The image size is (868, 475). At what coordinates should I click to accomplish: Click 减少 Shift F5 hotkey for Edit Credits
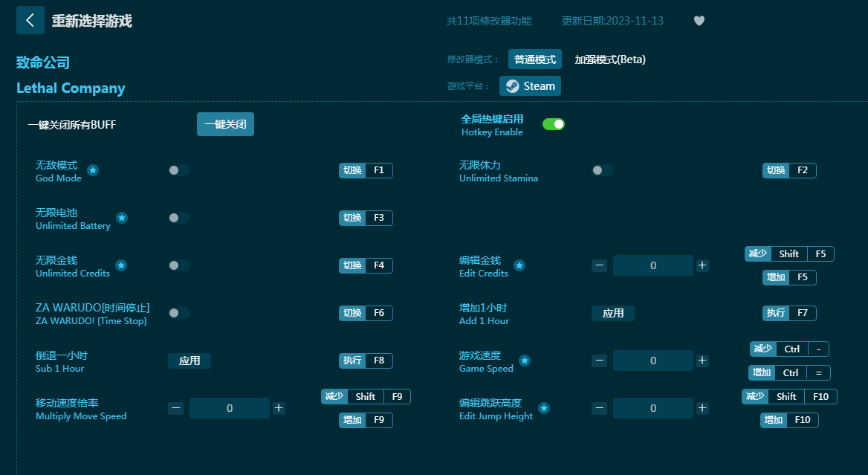[x=789, y=253]
